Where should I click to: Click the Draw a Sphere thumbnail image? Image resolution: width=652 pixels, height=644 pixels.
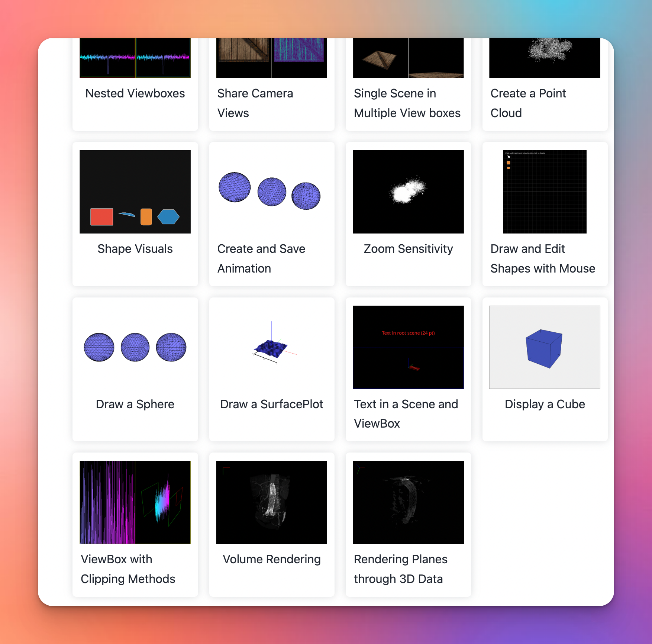[x=135, y=347]
